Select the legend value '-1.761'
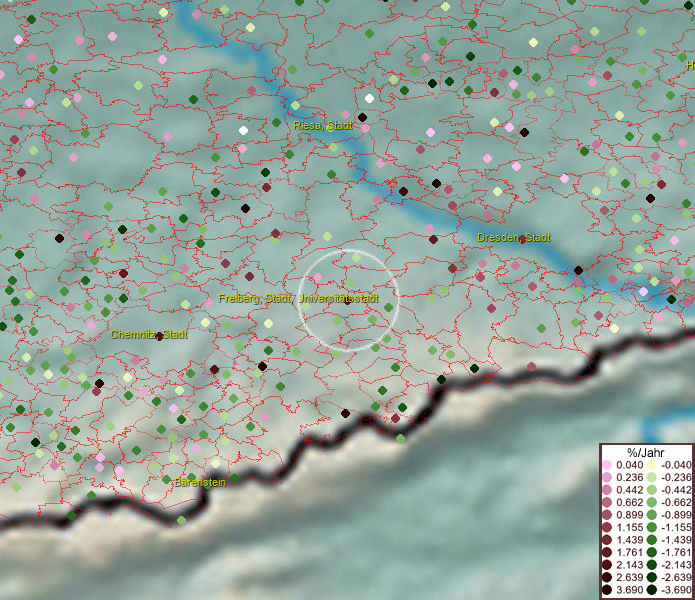This screenshot has height=600, width=695. 676,553
